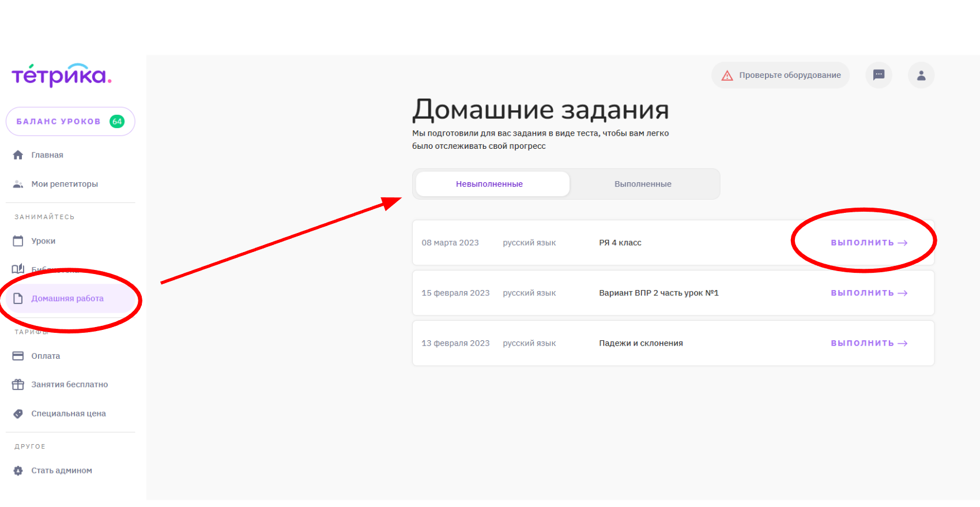Switch to the Невыполненные tab

(x=492, y=184)
